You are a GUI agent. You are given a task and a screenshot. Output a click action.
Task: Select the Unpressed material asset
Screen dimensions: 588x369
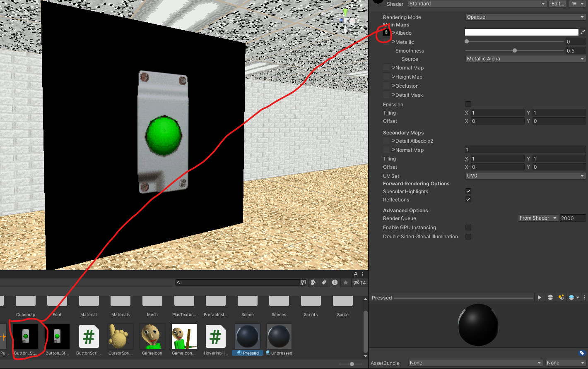[x=279, y=335]
